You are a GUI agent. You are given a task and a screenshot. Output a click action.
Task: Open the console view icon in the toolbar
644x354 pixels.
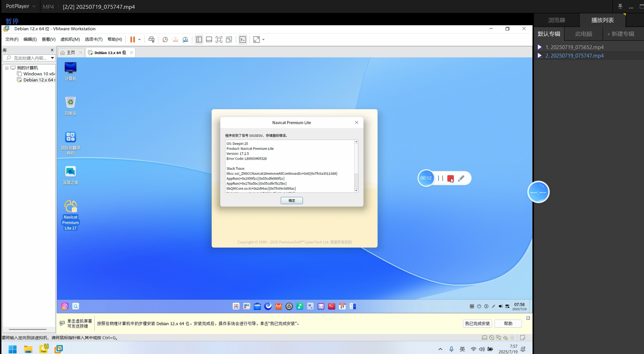click(x=243, y=40)
